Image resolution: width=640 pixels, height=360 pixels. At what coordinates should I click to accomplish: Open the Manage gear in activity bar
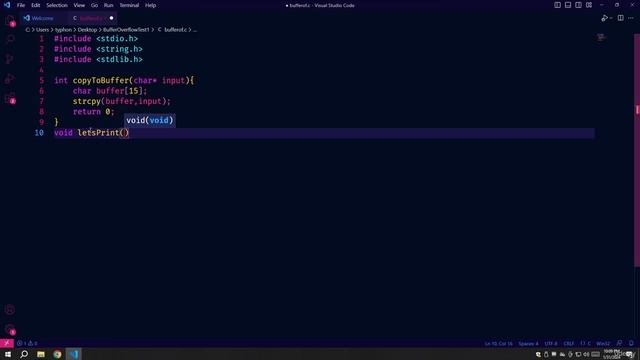(x=10, y=329)
